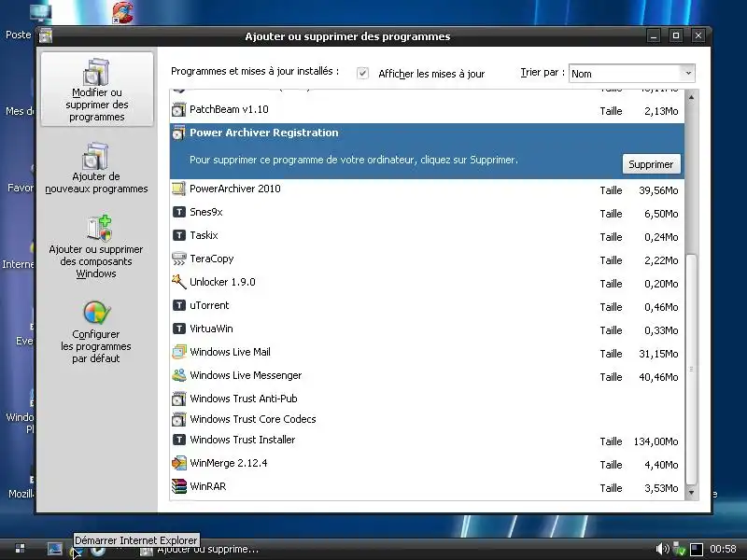Select the Windows Trust Anti-Pub entry
The height and width of the screenshot is (560, 747).
(427, 399)
